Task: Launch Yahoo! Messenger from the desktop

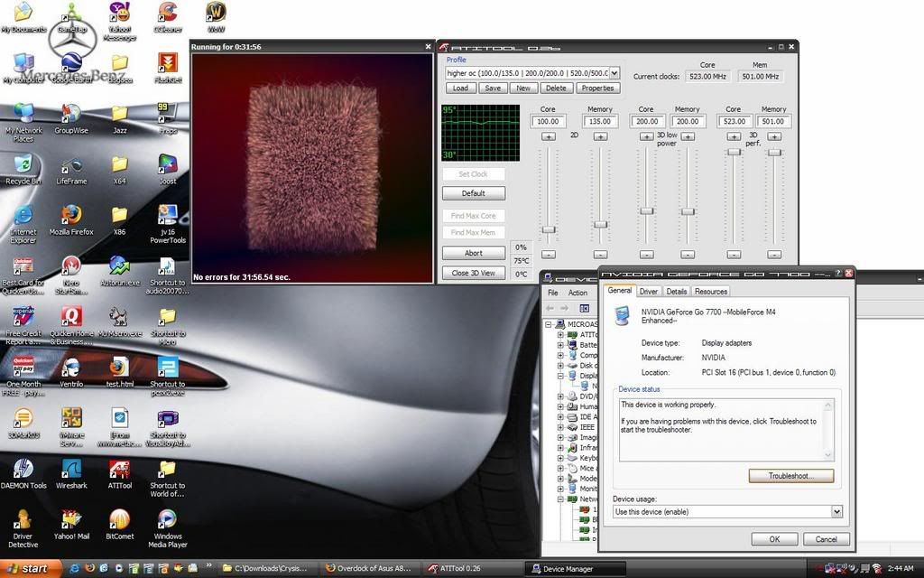Action: [x=120, y=22]
